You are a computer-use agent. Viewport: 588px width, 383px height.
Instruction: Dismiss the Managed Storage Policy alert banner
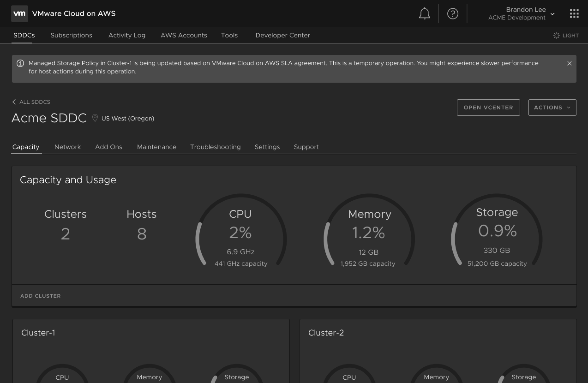(569, 63)
